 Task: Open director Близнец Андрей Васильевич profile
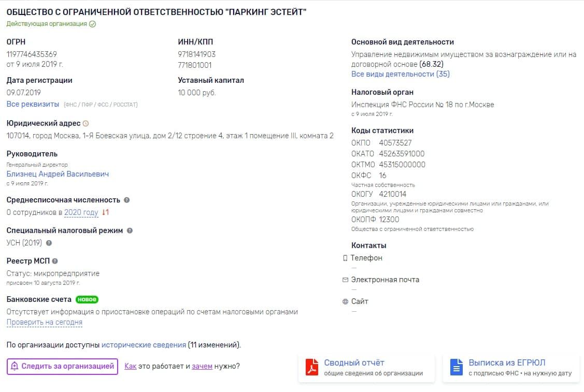(x=58, y=174)
